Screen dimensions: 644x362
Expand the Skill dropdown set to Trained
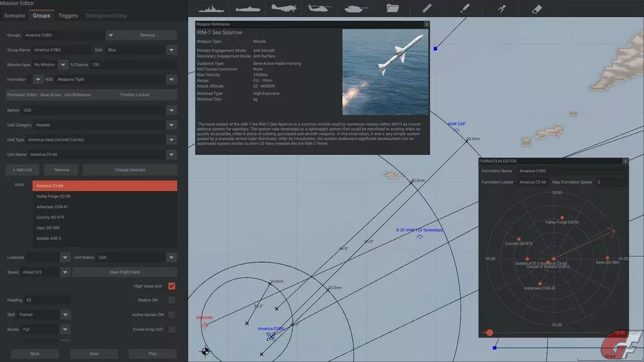point(65,315)
